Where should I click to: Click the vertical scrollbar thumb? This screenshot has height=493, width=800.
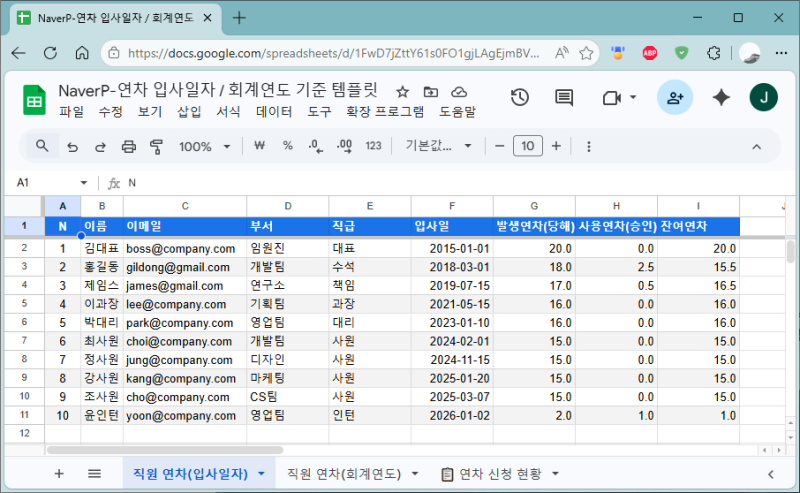(x=790, y=252)
